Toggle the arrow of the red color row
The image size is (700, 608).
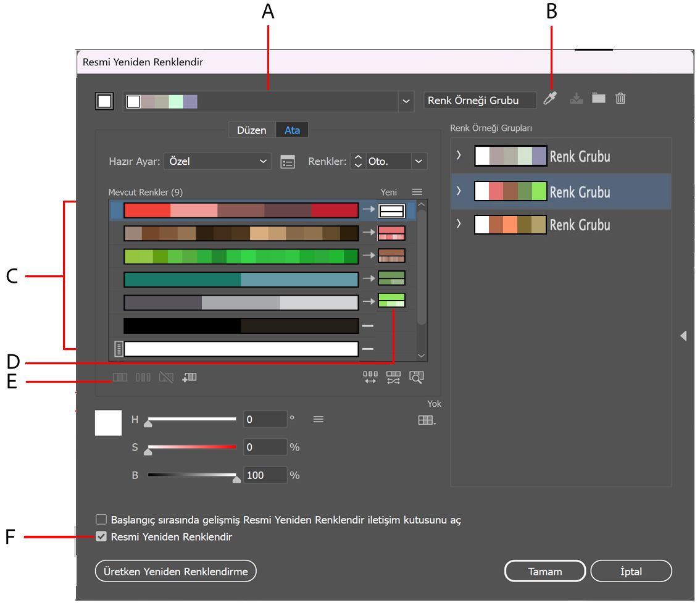click(369, 209)
